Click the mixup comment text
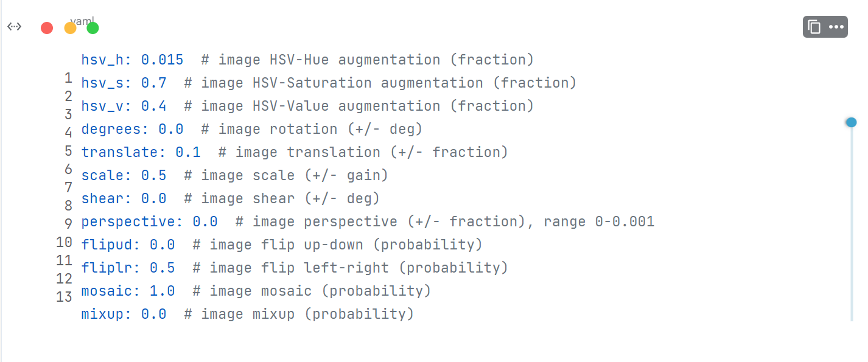This screenshot has height=362, width=868. pyautogui.click(x=299, y=314)
